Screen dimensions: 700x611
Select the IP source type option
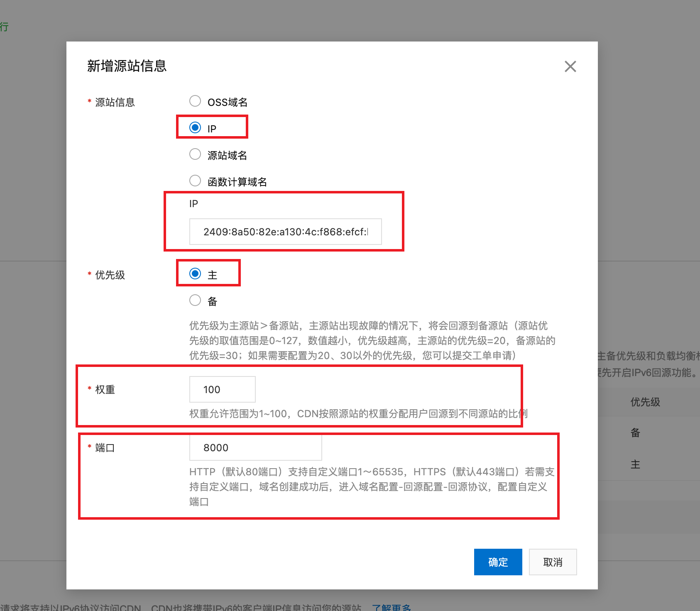(195, 127)
